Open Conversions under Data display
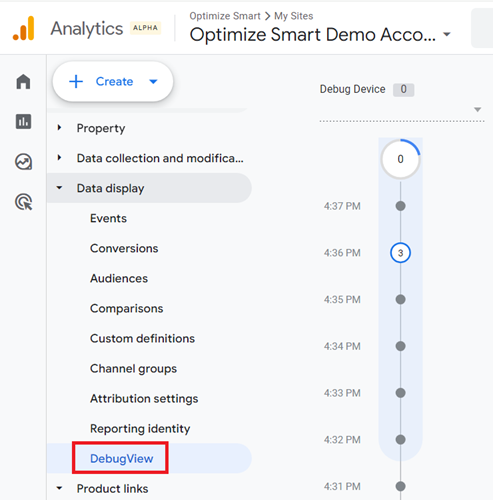Screen dimensions: 493x500 click(124, 248)
